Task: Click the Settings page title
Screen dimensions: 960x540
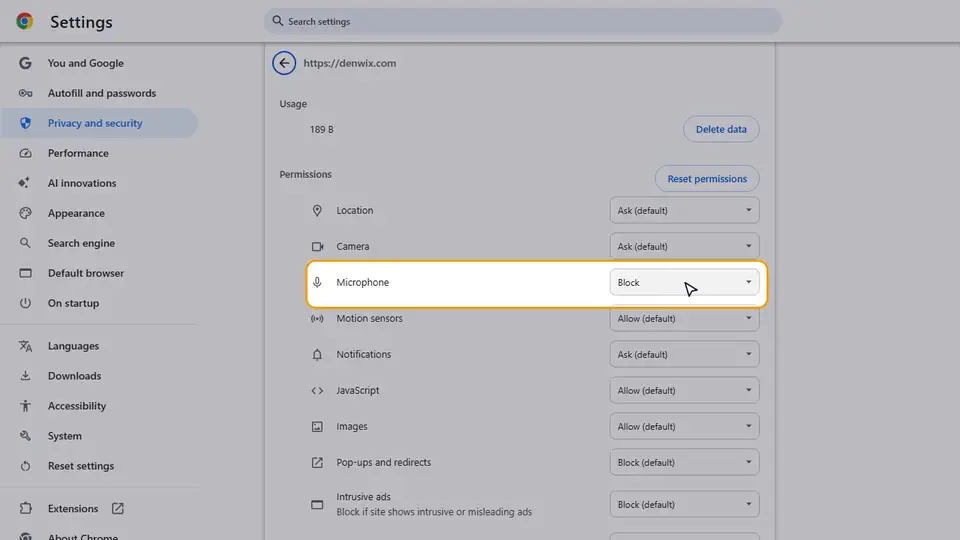Action: tap(81, 22)
